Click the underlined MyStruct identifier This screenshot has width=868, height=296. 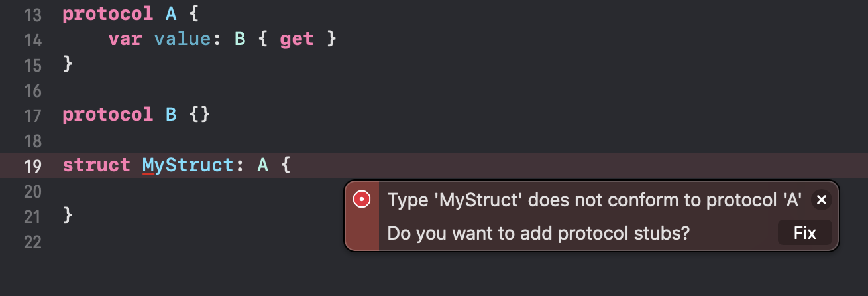click(x=188, y=165)
